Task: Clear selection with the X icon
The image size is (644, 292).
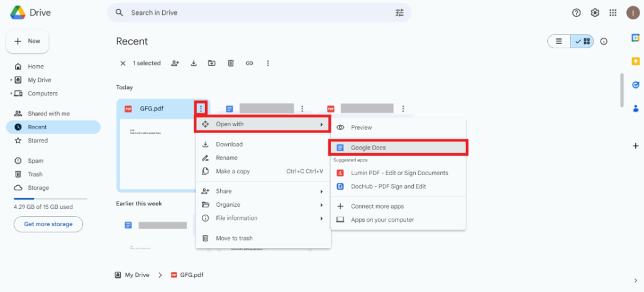Action: pyautogui.click(x=123, y=63)
